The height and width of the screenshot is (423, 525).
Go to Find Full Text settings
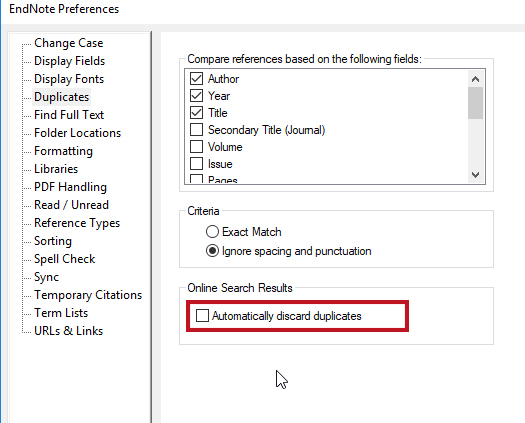(x=69, y=115)
